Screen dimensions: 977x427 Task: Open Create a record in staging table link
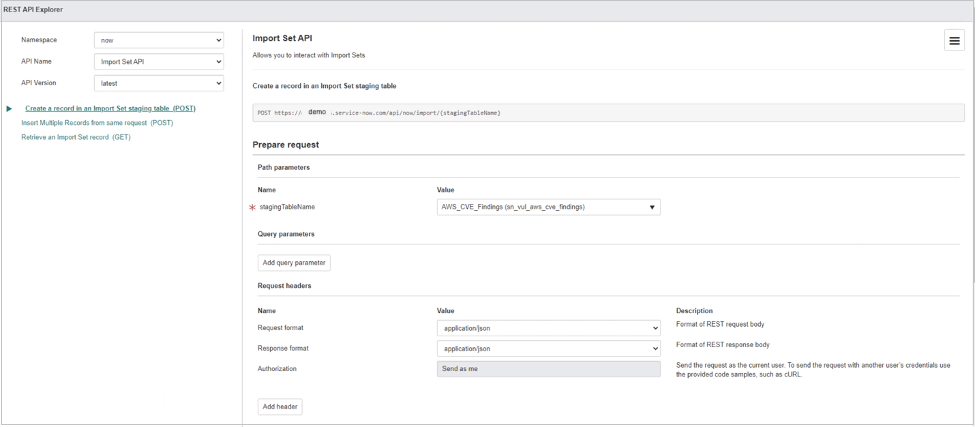pyautogui.click(x=110, y=108)
